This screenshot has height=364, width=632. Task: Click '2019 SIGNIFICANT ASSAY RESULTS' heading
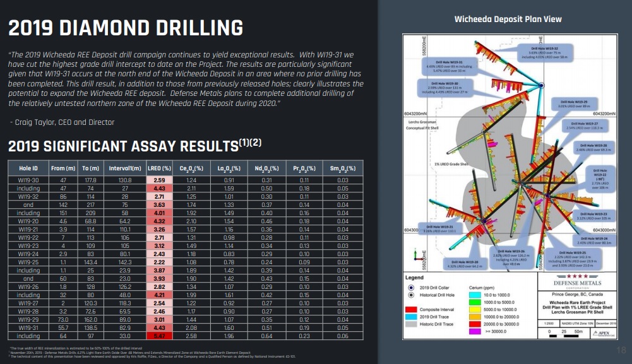pos(134,146)
